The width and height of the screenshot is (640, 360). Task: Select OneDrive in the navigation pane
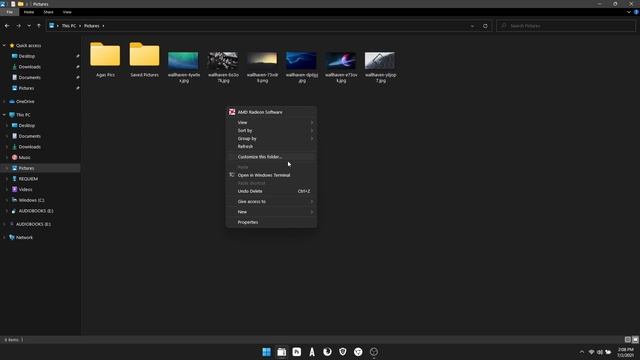point(25,101)
